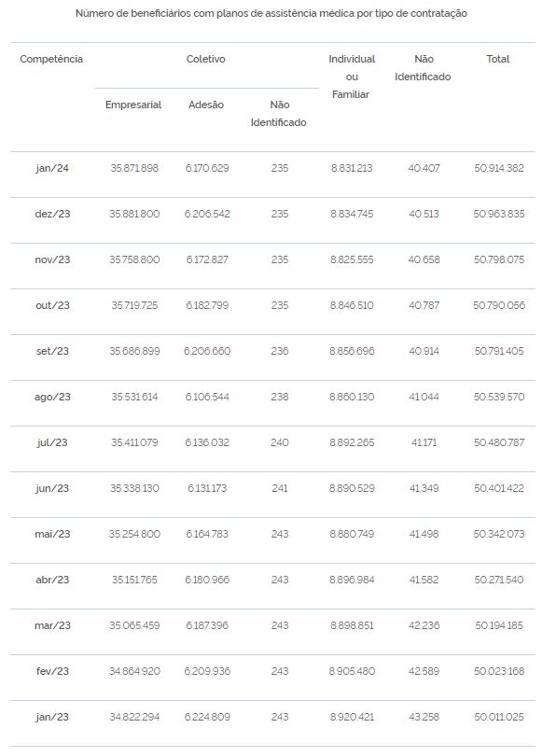Click the ago/23 row label
The image size is (556, 756).
point(52,398)
